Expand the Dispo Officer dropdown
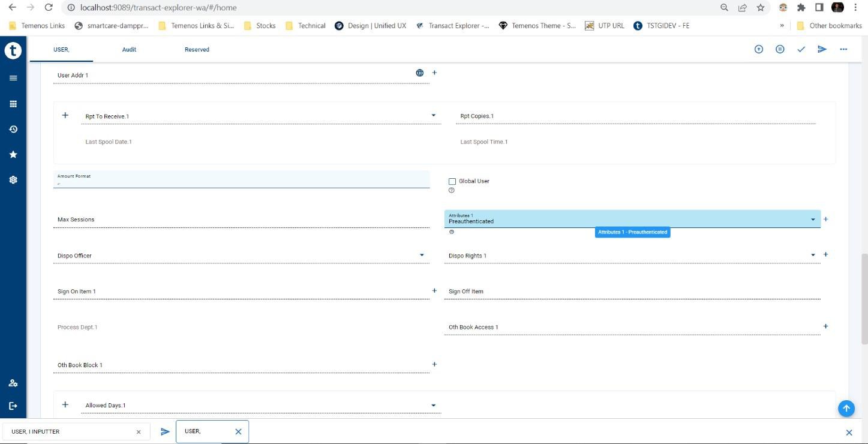The height and width of the screenshot is (444, 868). pos(422,255)
